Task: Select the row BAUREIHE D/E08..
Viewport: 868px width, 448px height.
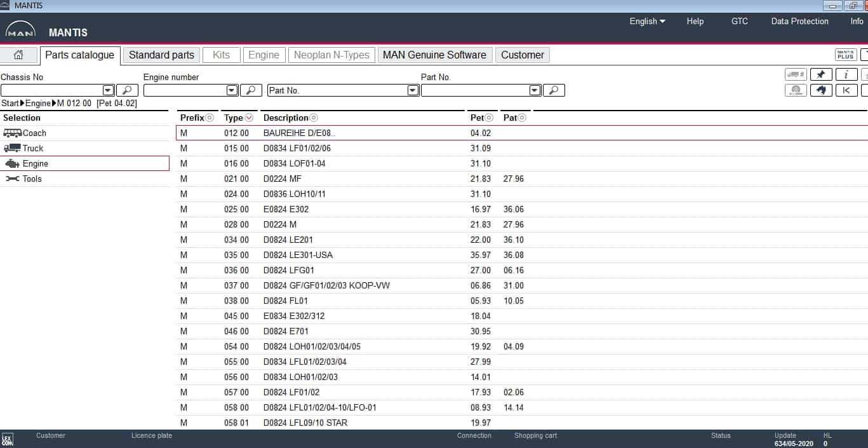Action: click(x=521, y=133)
